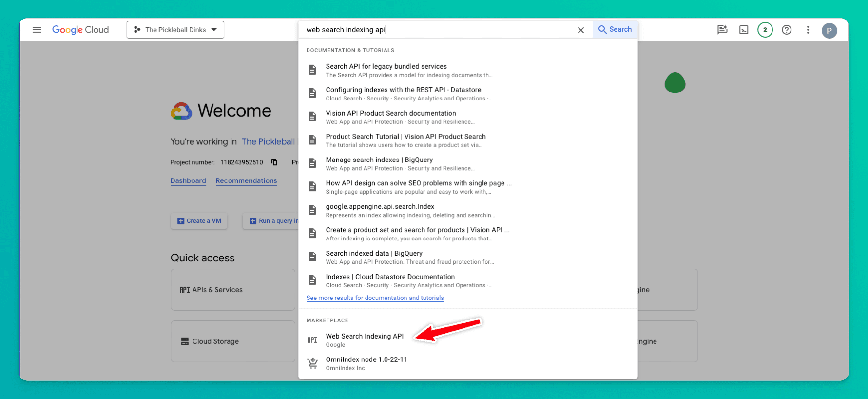Click document icon beside Vision API Product Search

click(312, 117)
